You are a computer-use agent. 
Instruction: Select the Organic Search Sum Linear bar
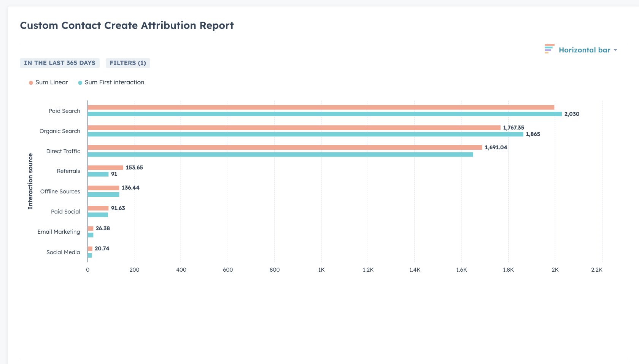pyautogui.click(x=294, y=128)
